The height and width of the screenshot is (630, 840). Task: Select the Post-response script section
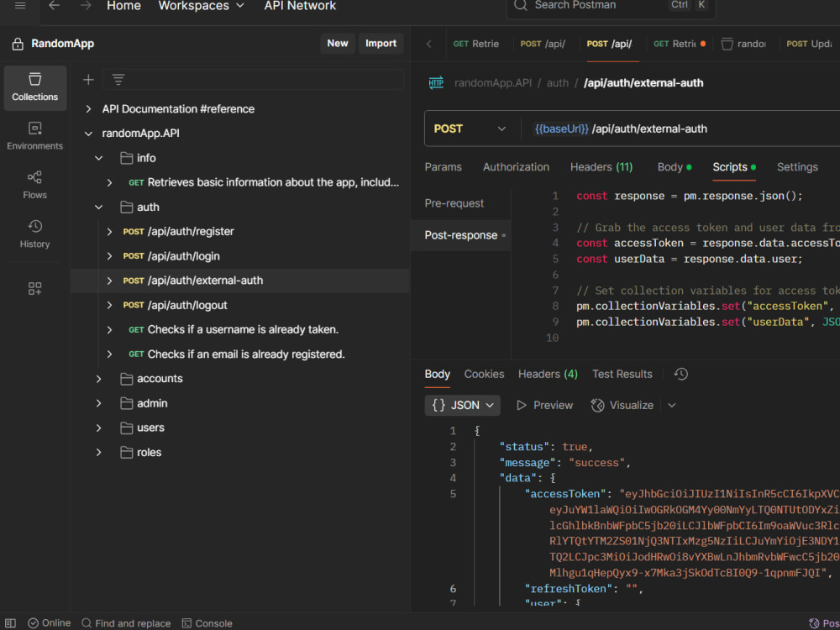(x=460, y=235)
